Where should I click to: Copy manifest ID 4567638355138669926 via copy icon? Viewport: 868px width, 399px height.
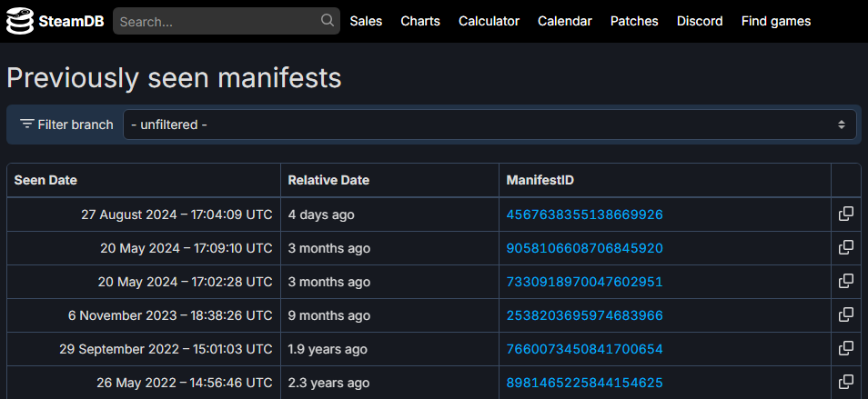click(x=845, y=214)
